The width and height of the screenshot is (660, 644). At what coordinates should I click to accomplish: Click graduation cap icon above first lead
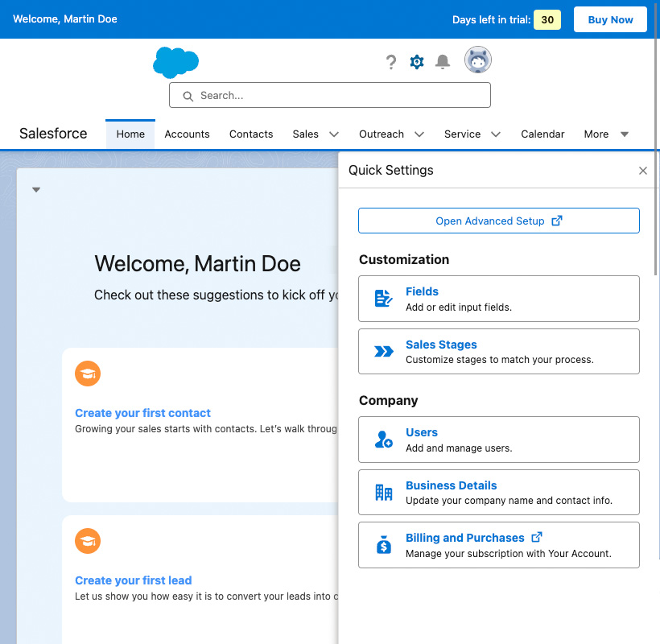point(88,541)
